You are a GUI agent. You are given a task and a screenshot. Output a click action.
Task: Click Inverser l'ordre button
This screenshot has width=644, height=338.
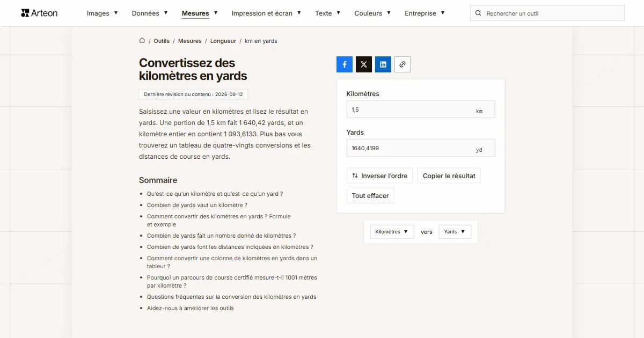(379, 175)
